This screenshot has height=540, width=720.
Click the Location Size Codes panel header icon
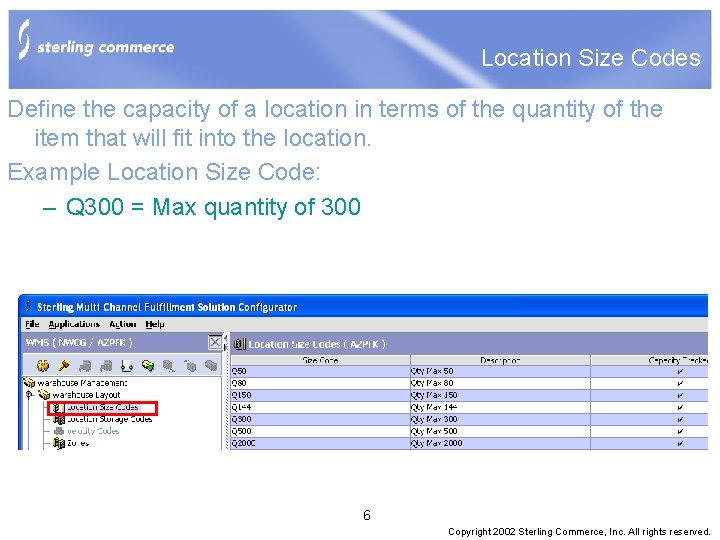[240, 344]
